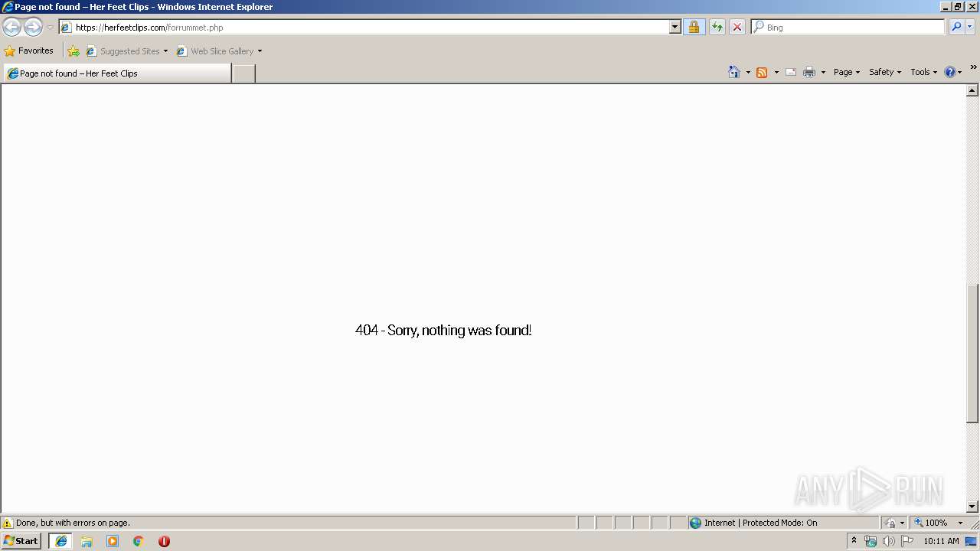This screenshot has width=980, height=551.
Task: Open a new blank tab
Action: pyautogui.click(x=243, y=73)
